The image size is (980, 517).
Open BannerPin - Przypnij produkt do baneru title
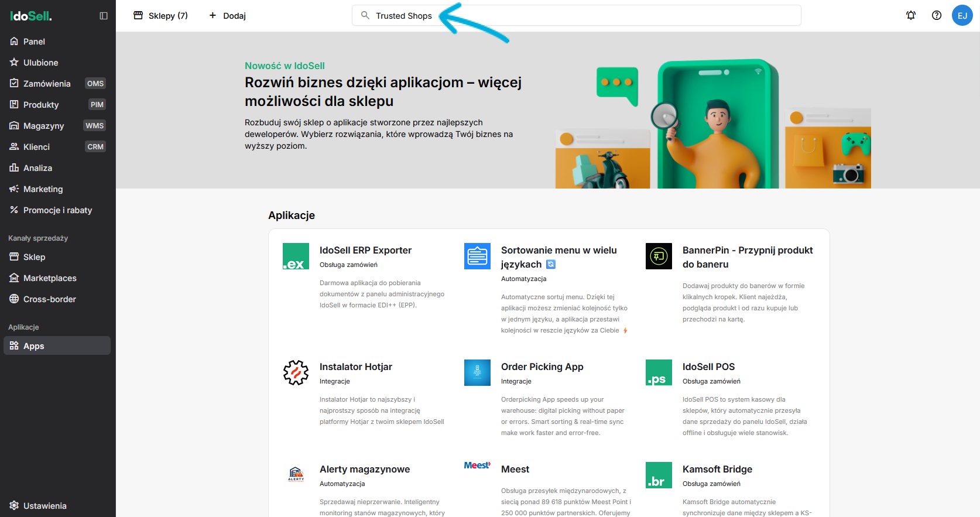tap(748, 258)
